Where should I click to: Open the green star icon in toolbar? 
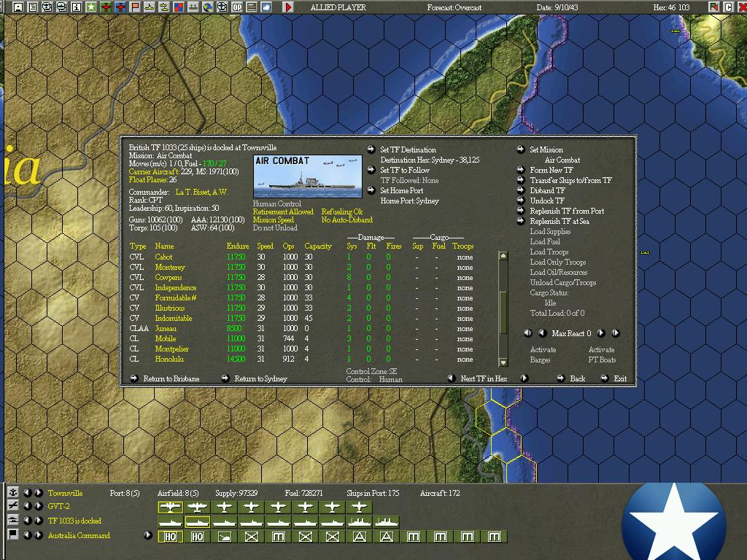pyautogui.click(x=91, y=7)
